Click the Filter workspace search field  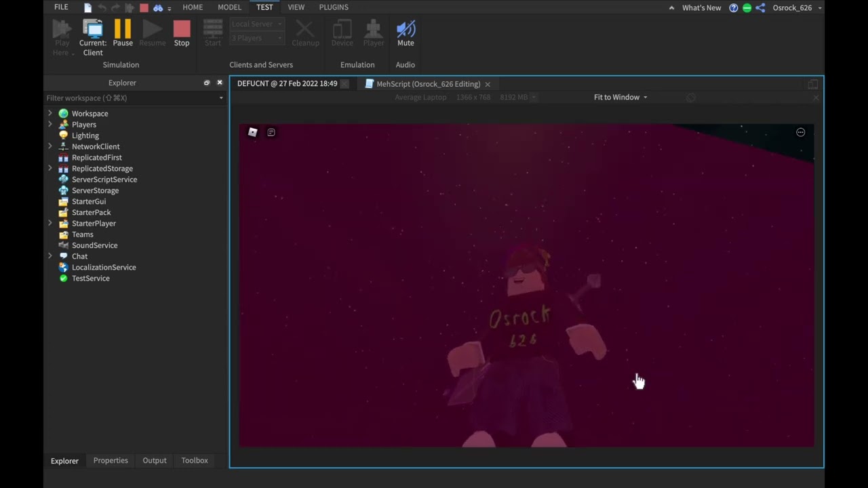(x=131, y=98)
